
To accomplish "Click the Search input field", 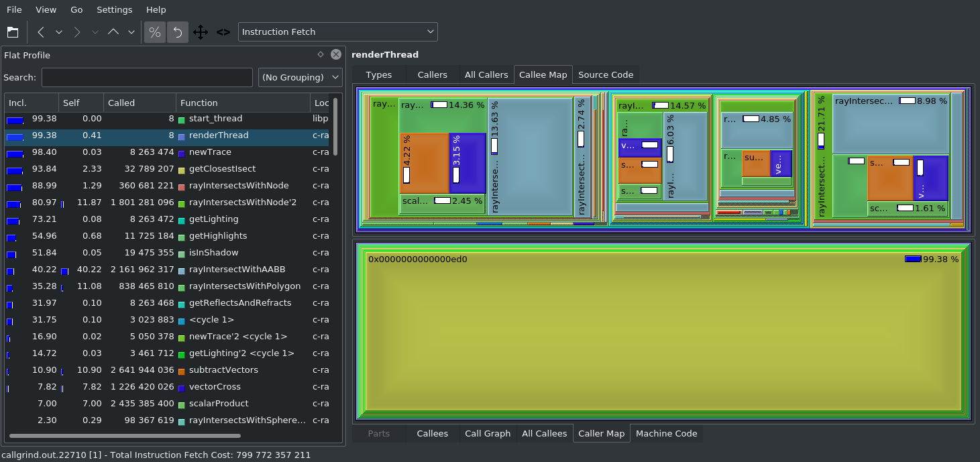I will click(x=147, y=77).
